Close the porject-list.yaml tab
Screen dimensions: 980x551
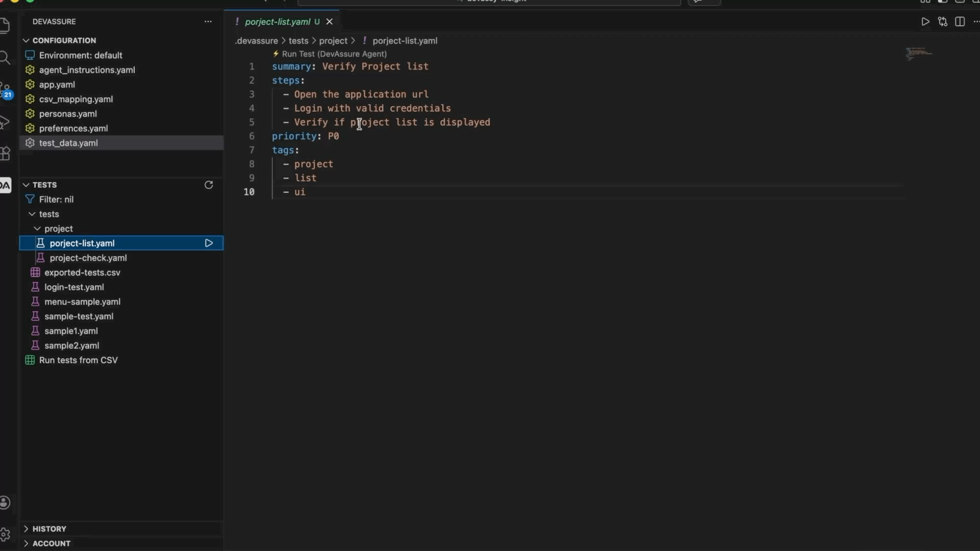pos(329,21)
